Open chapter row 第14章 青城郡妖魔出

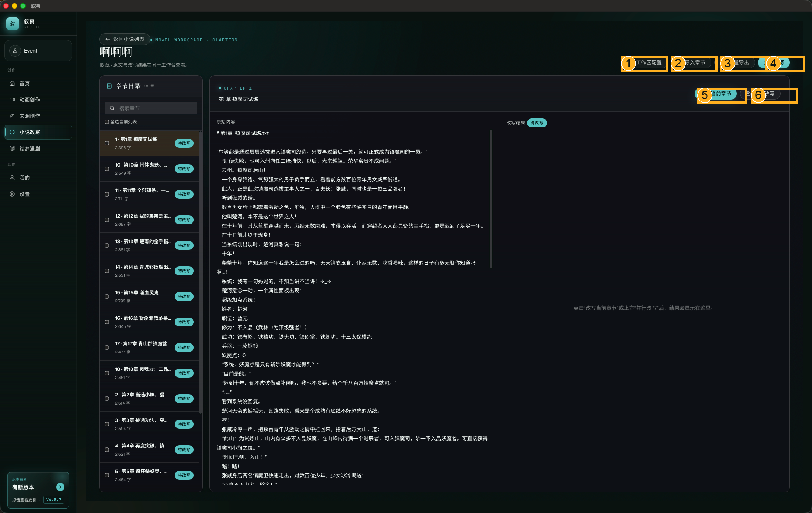(x=149, y=271)
